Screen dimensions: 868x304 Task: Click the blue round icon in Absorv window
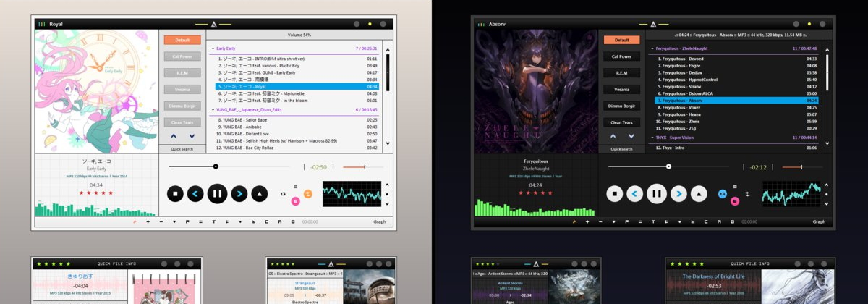(723, 194)
